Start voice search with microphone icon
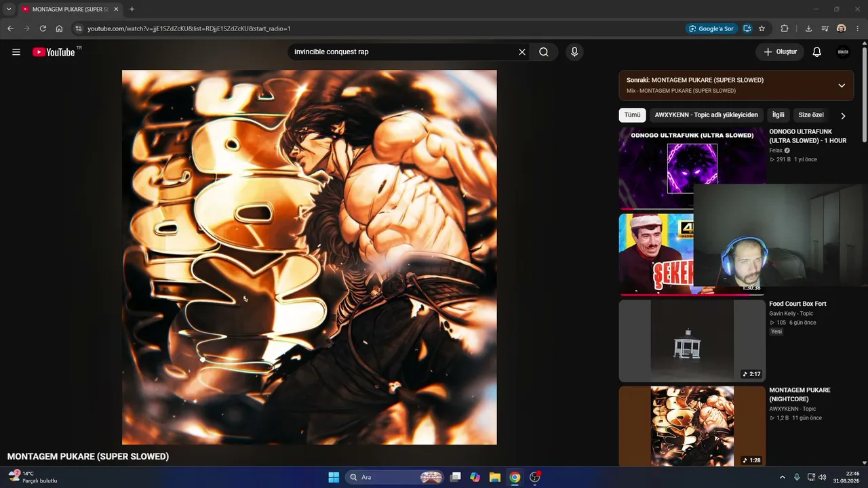Viewport: 868px width, 488px height. click(574, 52)
